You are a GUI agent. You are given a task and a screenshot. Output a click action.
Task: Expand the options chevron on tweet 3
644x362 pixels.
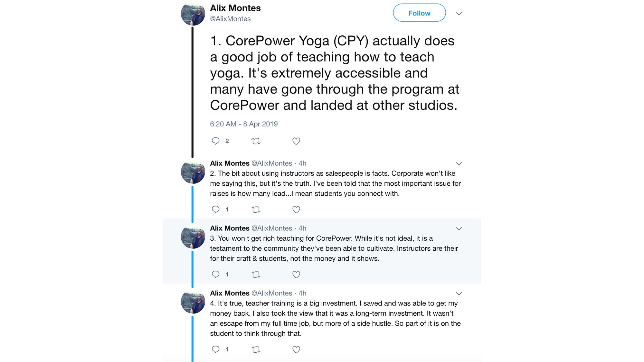459,229
